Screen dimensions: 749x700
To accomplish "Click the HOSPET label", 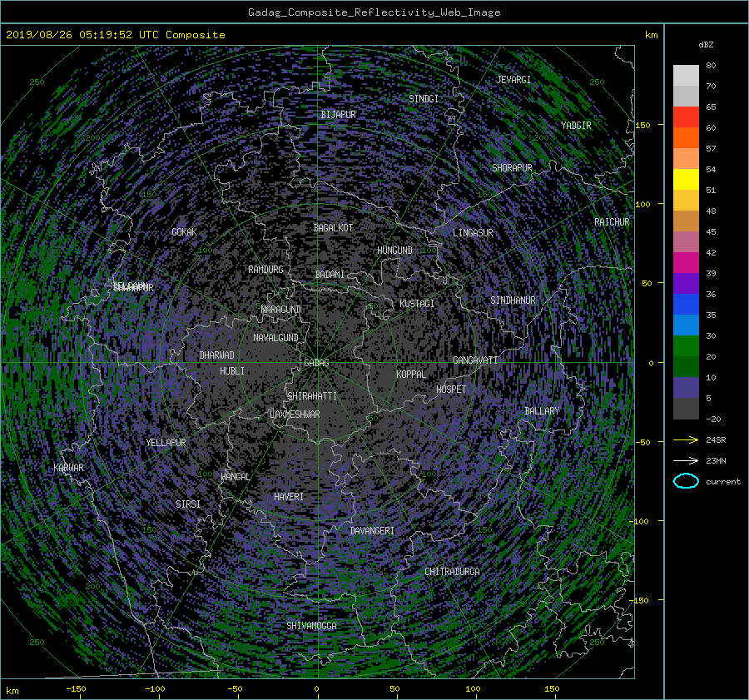I will click(x=451, y=390).
